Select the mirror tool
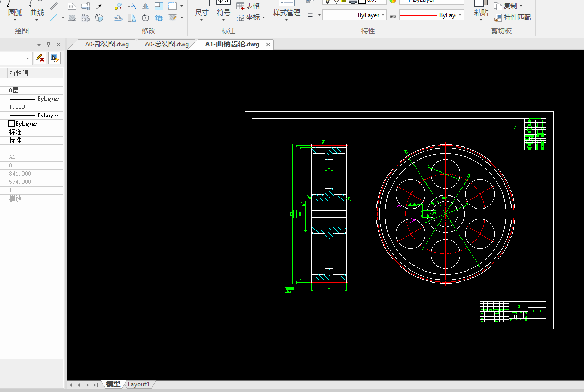This screenshot has height=392, width=584. 145,6
